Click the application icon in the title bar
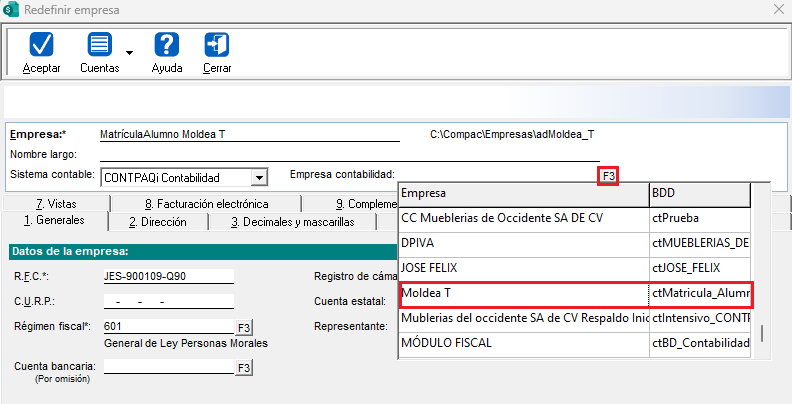The height and width of the screenshot is (404, 792). tap(11, 10)
